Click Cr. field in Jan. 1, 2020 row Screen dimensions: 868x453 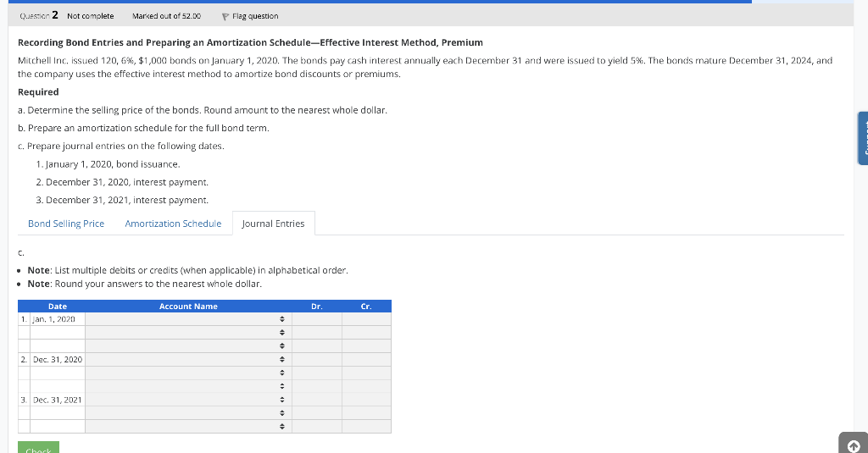pyautogui.click(x=366, y=319)
